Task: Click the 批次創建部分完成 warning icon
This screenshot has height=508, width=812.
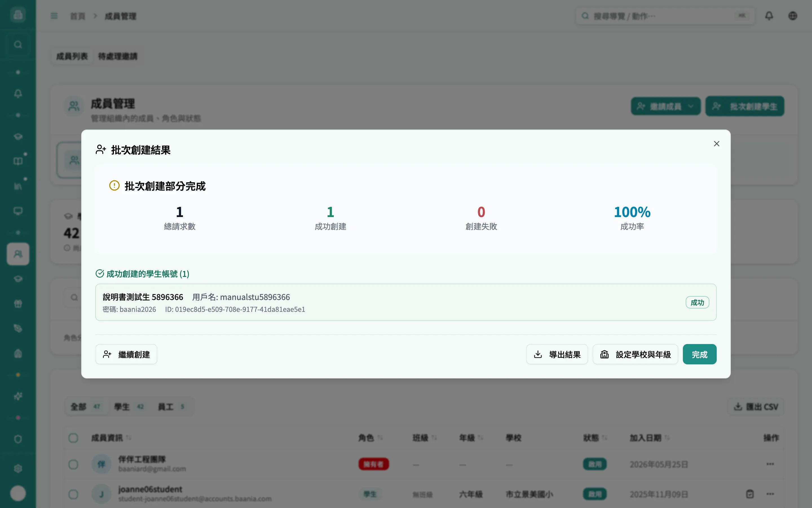Action: click(x=114, y=185)
